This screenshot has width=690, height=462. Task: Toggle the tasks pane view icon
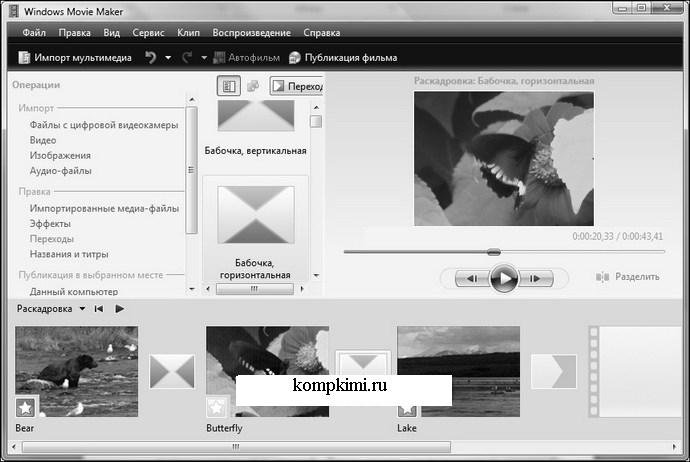pyautogui.click(x=228, y=86)
